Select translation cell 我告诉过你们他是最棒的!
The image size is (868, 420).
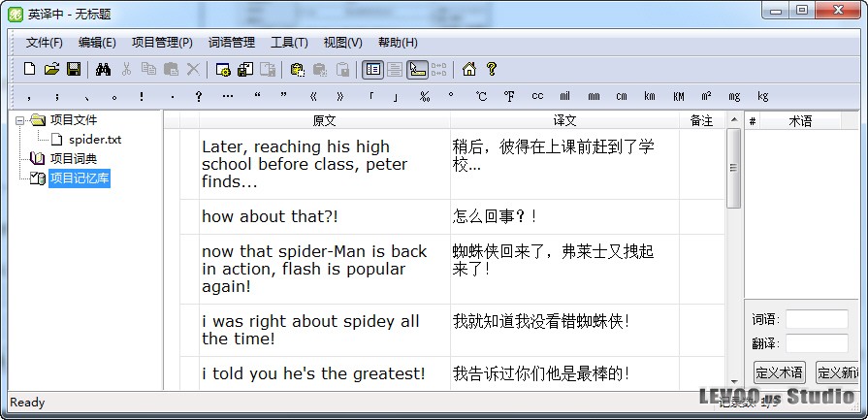(564, 373)
